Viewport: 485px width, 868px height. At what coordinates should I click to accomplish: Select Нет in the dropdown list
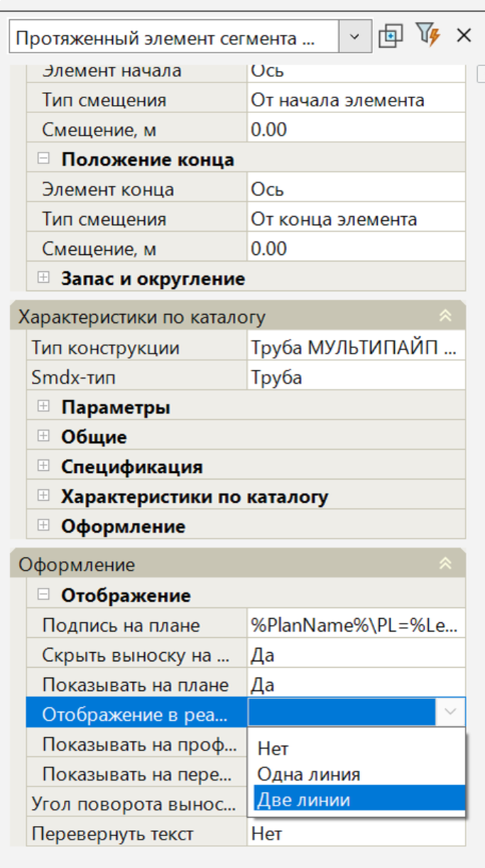pos(273,748)
